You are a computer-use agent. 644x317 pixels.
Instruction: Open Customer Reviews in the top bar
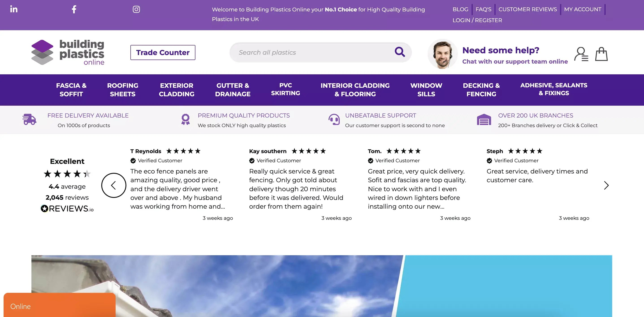[527, 9]
